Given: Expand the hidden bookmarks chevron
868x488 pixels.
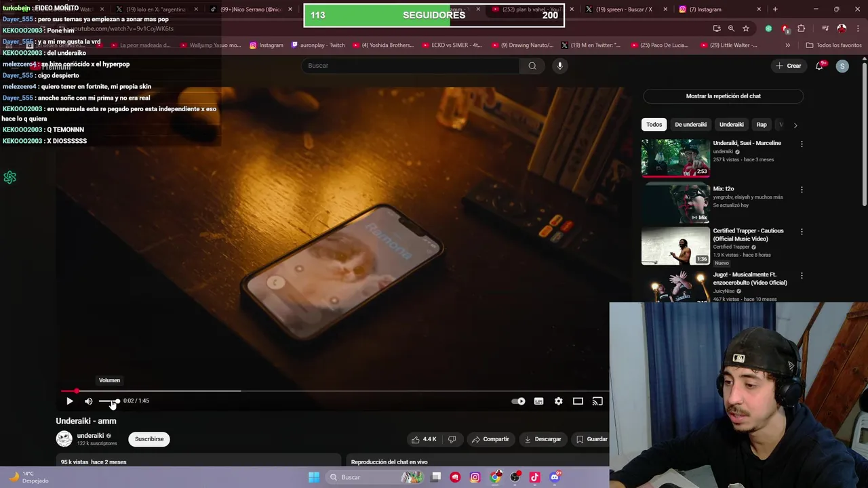Looking at the screenshot, I should [787, 45].
